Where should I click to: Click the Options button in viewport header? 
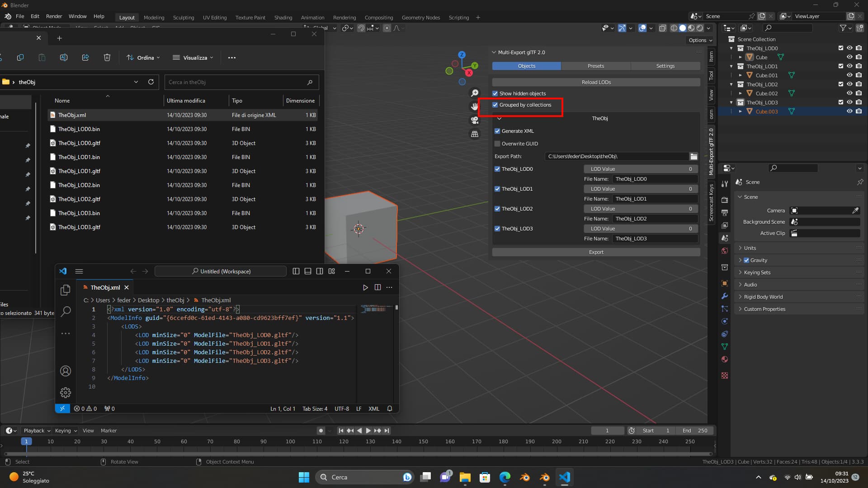(700, 40)
